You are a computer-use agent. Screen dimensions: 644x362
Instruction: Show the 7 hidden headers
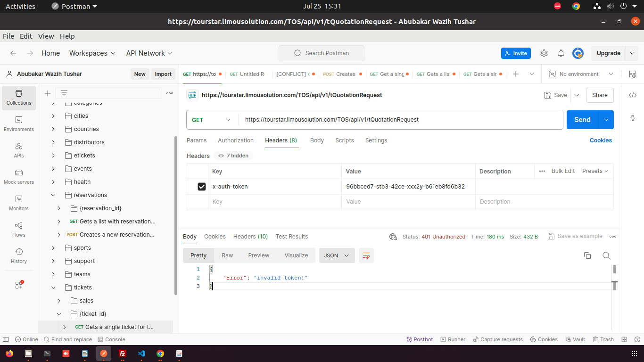234,156
